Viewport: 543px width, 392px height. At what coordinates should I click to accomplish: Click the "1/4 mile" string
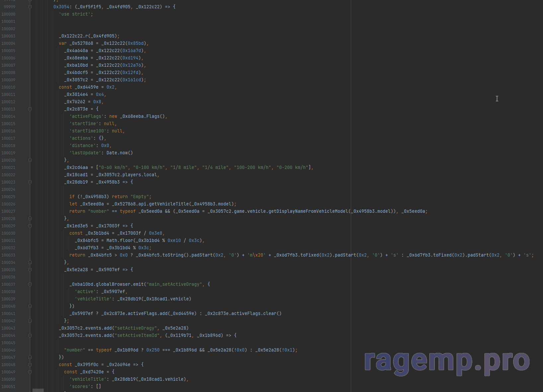point(215,167)
